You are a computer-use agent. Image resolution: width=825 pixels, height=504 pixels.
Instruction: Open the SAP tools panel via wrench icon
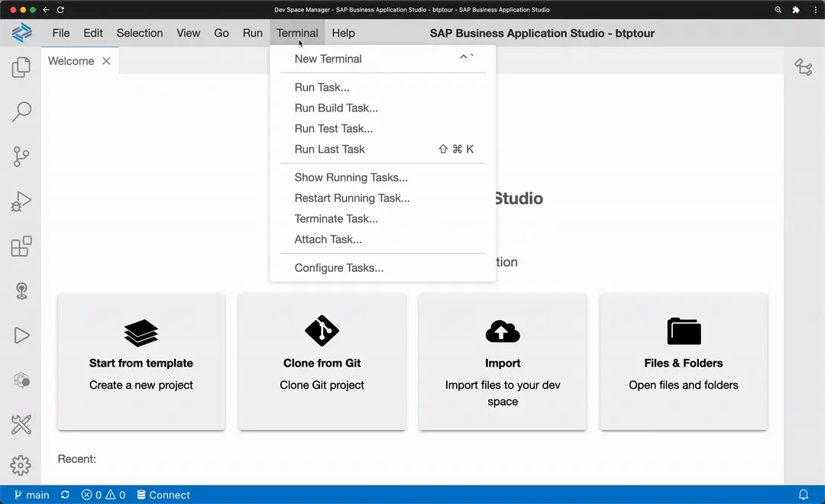coord(21,425)
